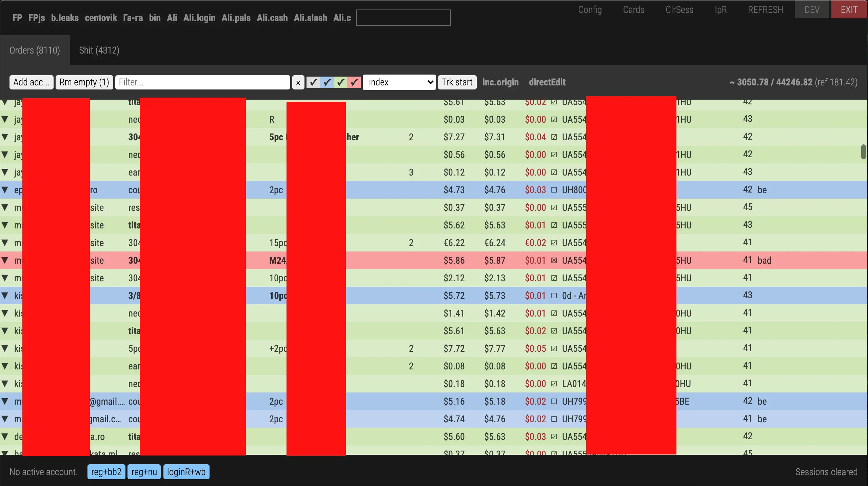This screenshot has width=868, height=486.
Task: Open the Orders (8110) tab
Action: 35,50
